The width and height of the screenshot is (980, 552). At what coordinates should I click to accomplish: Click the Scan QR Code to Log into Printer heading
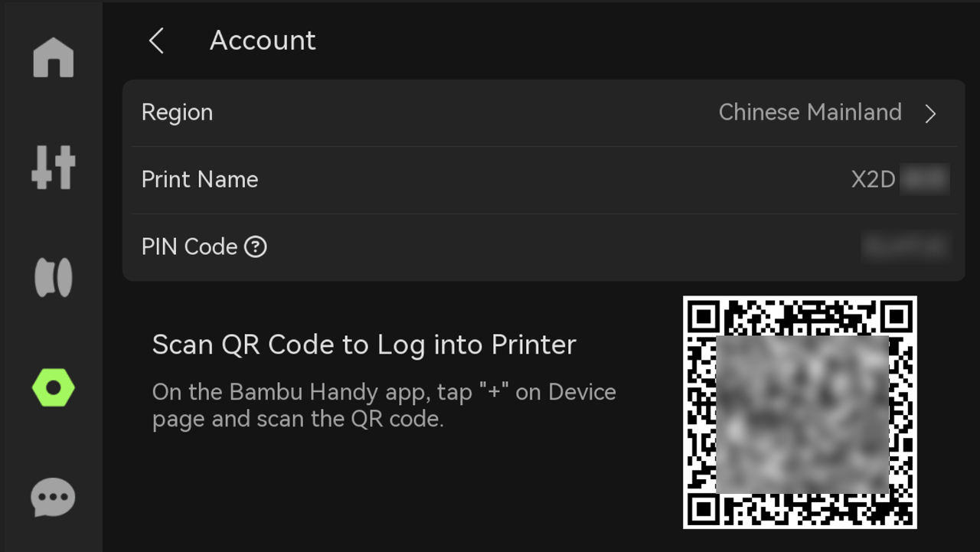pyautogui.click(x=364, y=345)
